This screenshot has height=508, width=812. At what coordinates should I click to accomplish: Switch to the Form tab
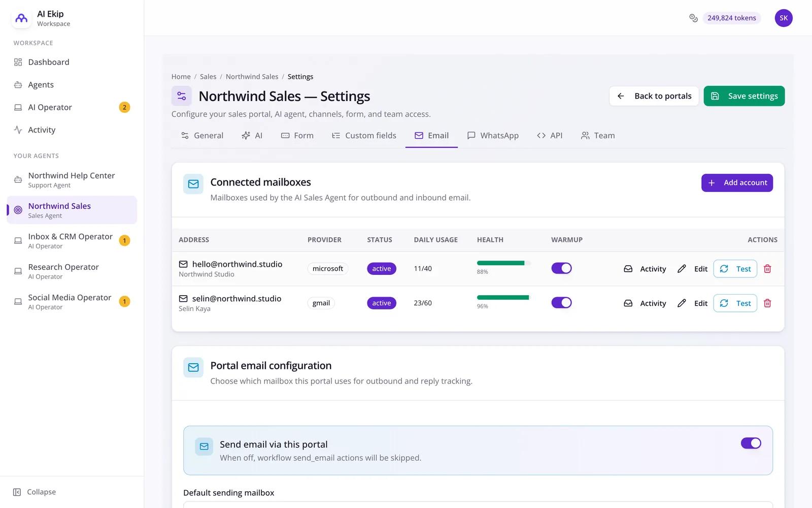pyautogui.click(x=297, y=136)
